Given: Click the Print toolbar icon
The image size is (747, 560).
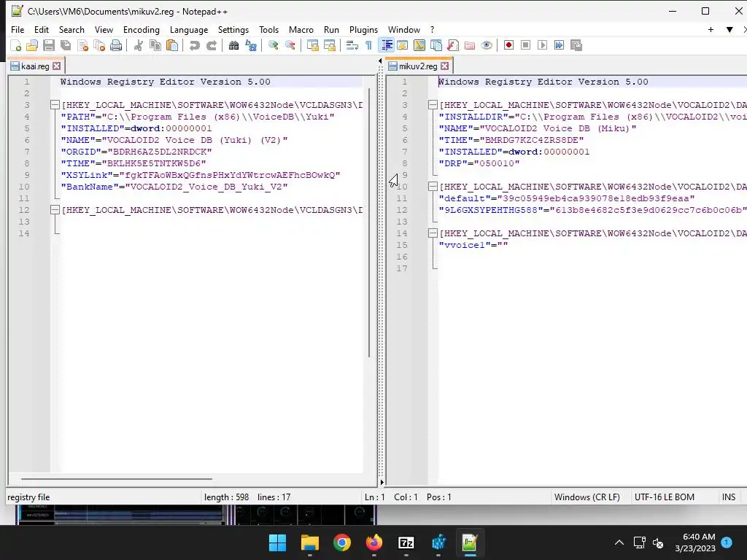Looking at the screenshot, I should [116, 45].
